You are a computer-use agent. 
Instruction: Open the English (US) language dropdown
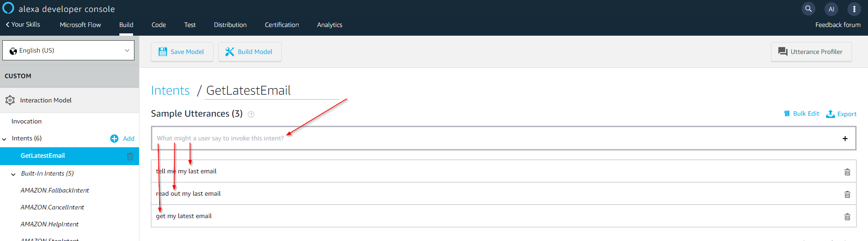(69, 50)
